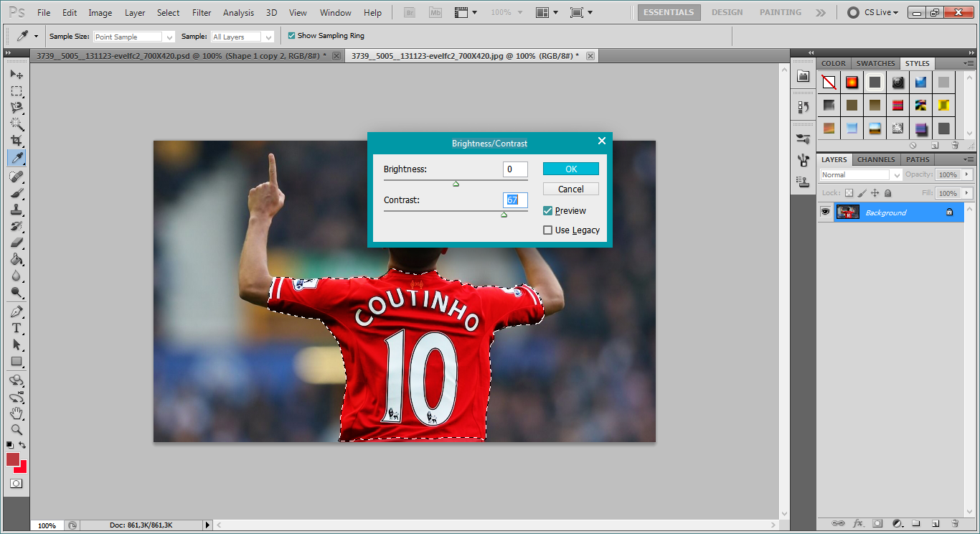Select the Brush tool

(17, 193)
